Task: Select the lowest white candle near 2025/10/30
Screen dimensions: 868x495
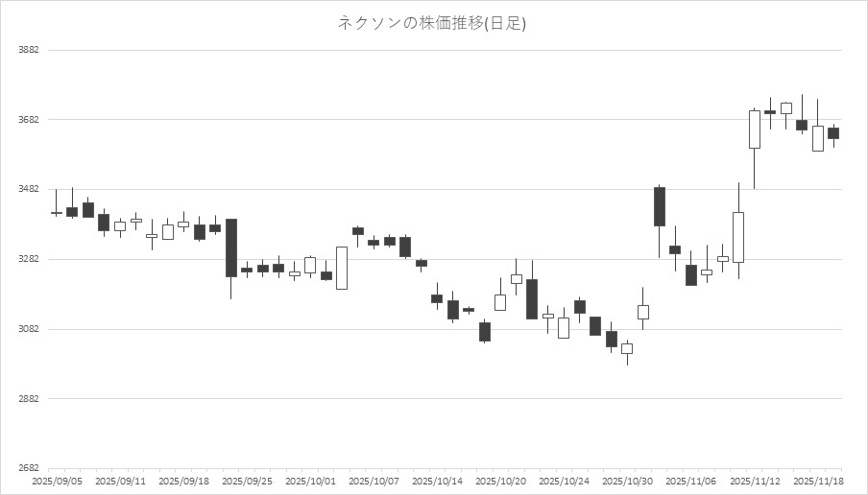Action: point(627,348)
